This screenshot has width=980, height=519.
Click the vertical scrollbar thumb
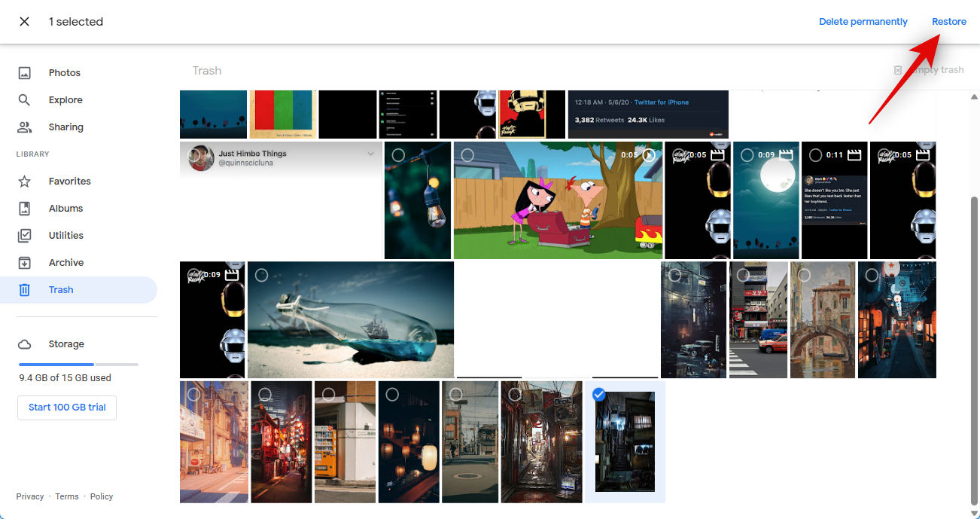click(975, 350)
